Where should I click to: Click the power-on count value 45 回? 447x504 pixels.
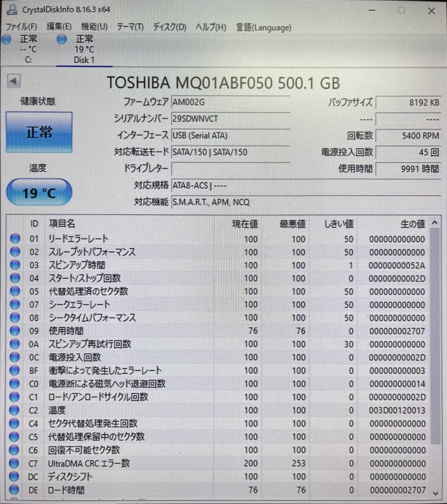pos(408,152)
